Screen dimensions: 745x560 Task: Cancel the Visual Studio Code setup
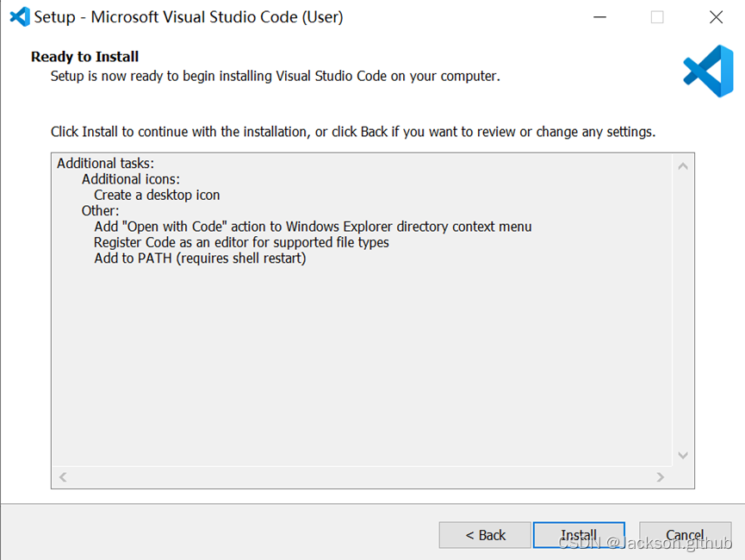pos(685,535)
